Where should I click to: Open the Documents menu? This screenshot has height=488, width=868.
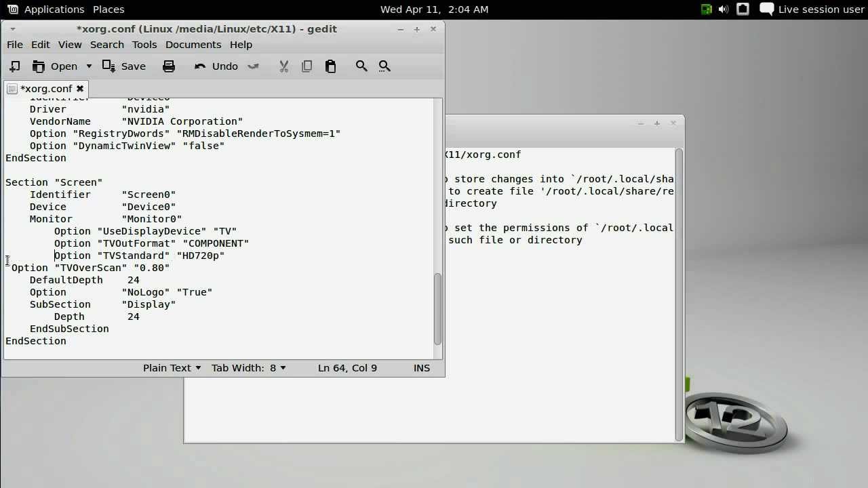click(x=193, y=44)
